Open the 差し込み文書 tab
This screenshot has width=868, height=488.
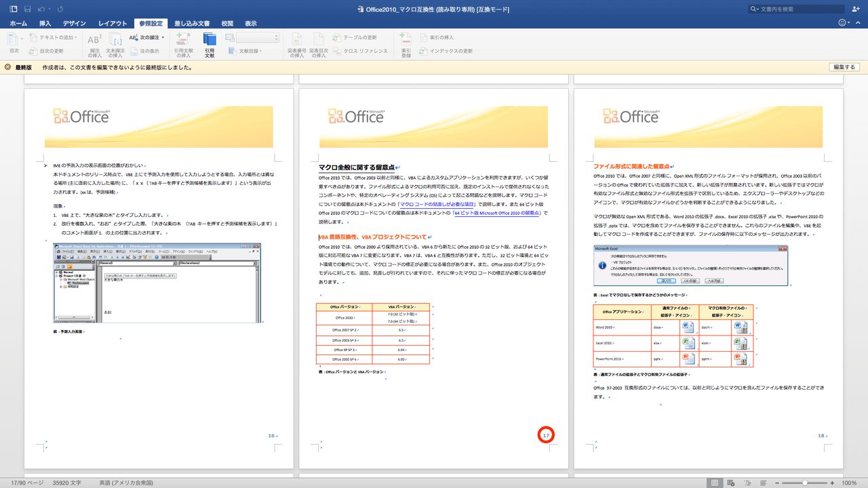click(191, 23)
